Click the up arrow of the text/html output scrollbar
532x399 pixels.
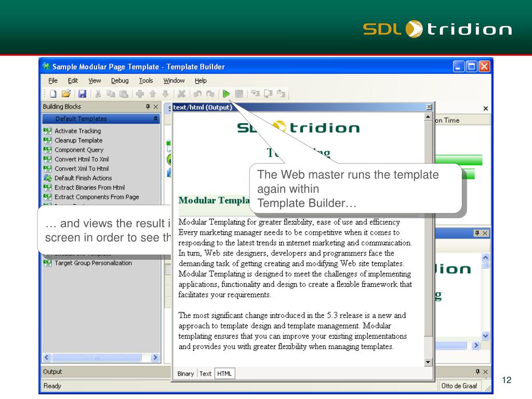[x=428, y=117]
